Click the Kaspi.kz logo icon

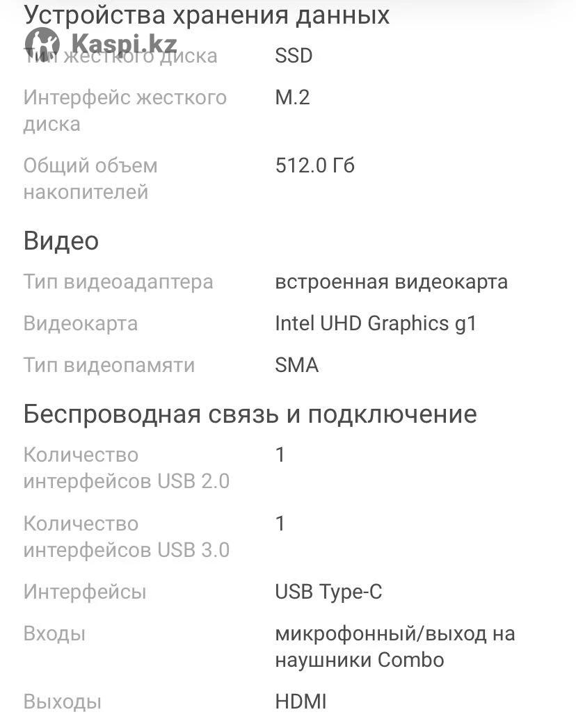[x=42, y=44]
